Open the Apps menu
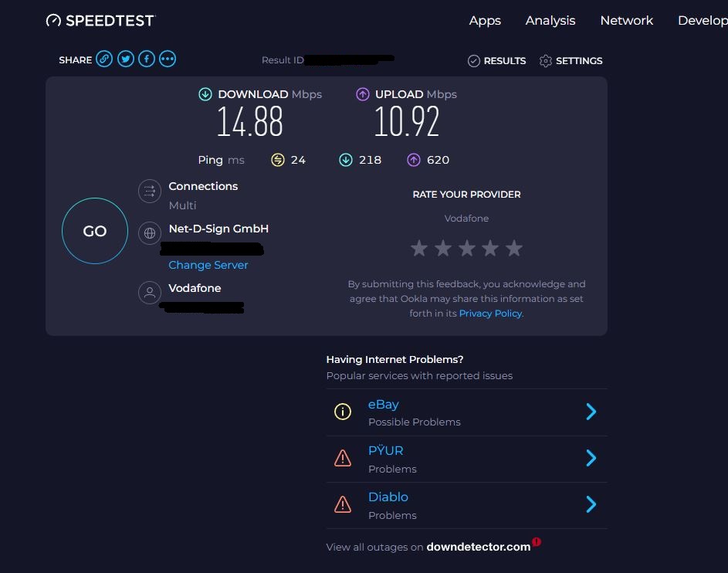This screenshot has height=573, width=728. (485, 21)
